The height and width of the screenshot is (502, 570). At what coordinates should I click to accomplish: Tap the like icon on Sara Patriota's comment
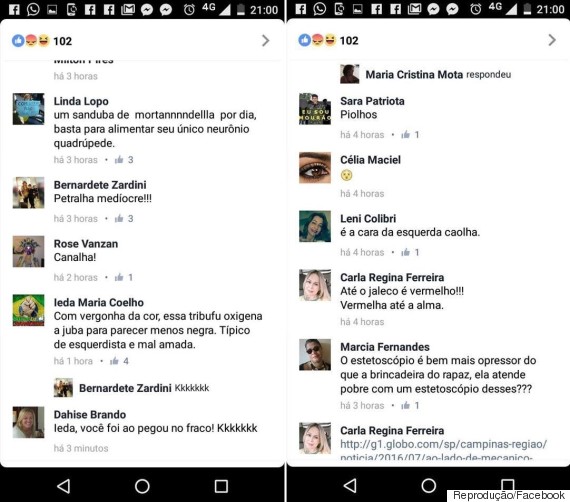pos(406,135)
